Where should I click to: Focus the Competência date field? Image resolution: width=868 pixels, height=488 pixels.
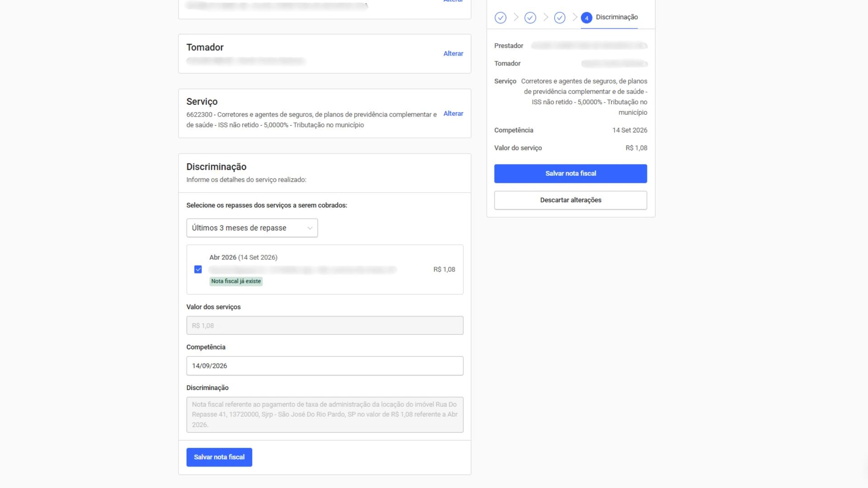[325, 366]
